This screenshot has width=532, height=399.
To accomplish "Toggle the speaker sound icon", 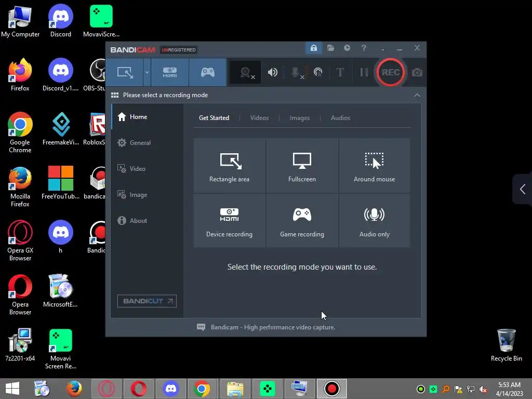I will pos(272,72).
